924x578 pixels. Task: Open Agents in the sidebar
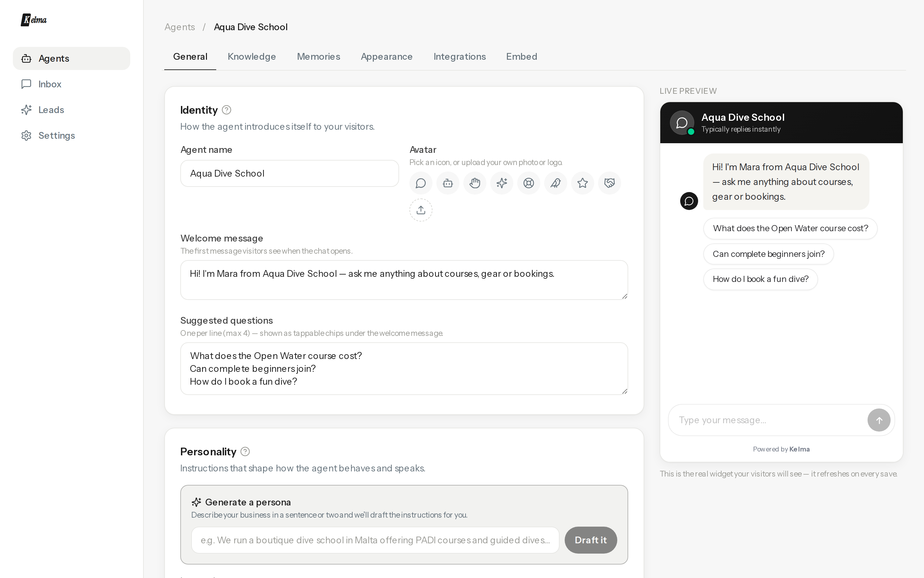(72, 58)
